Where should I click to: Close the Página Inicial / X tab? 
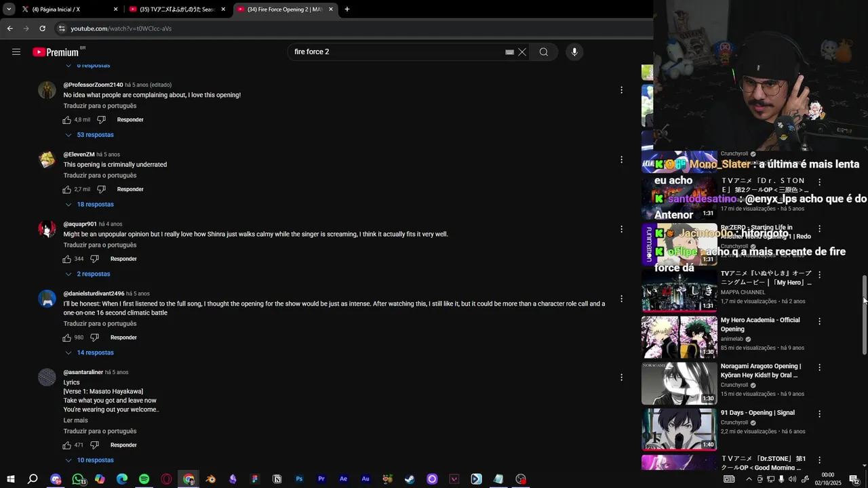coord(115,9)
